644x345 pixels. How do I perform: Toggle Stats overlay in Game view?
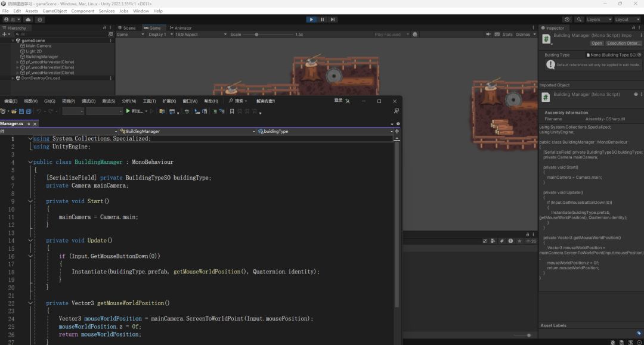507,35
